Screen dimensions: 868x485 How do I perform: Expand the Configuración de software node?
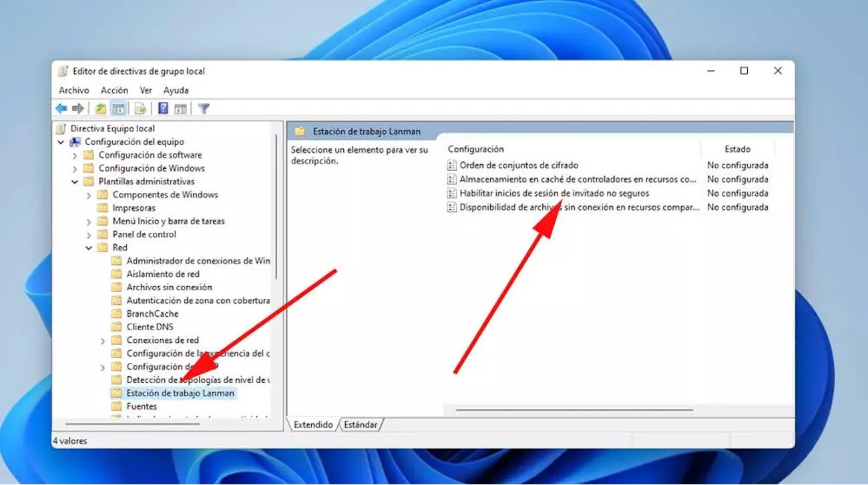(x=75, y=155)
